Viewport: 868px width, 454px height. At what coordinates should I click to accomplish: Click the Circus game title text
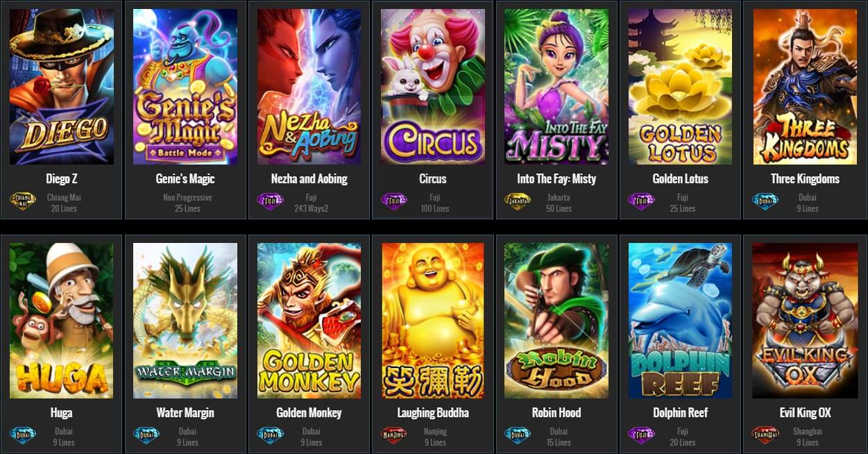pos(433,179)
